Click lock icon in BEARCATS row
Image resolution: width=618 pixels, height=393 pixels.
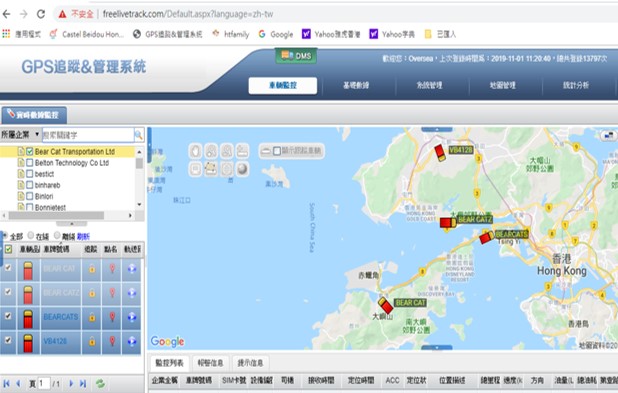[x=92, y=317]
